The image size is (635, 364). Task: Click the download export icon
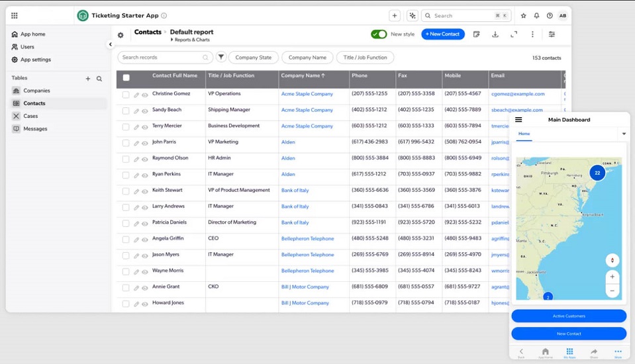pos(495,34)
